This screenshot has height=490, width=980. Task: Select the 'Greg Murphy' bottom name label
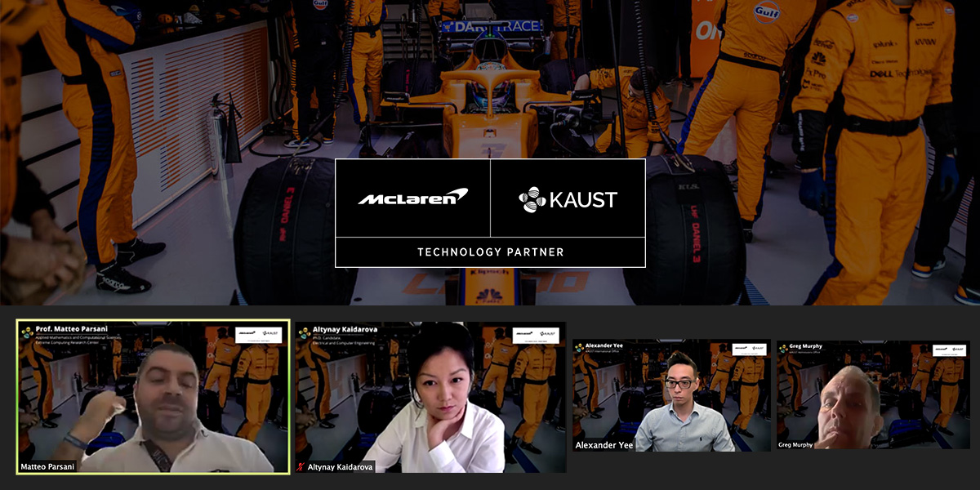[796, 445]
